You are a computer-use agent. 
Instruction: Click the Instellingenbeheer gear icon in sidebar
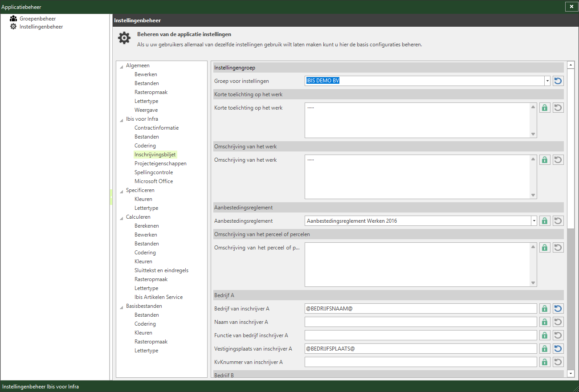pyautogui.click(x=13, y=27)
